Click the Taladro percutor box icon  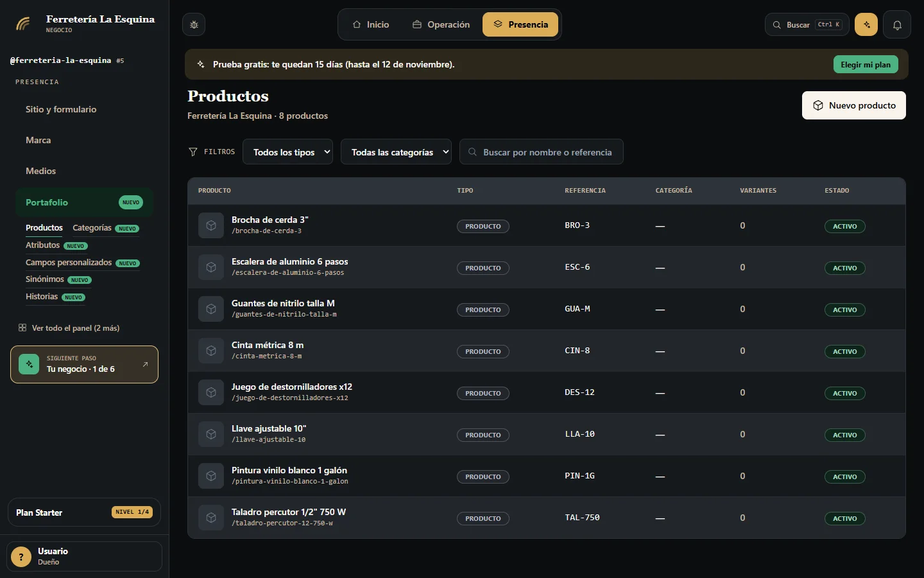[211, 518]
